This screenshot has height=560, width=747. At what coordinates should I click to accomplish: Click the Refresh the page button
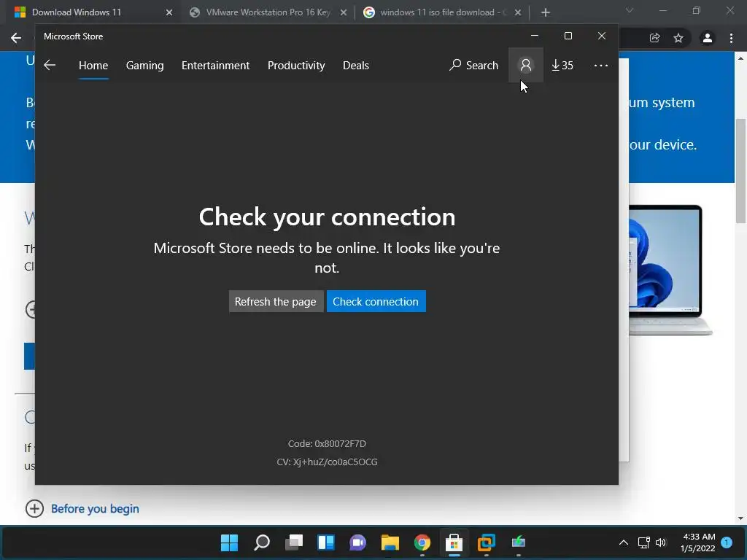click(x=276, y=301)
